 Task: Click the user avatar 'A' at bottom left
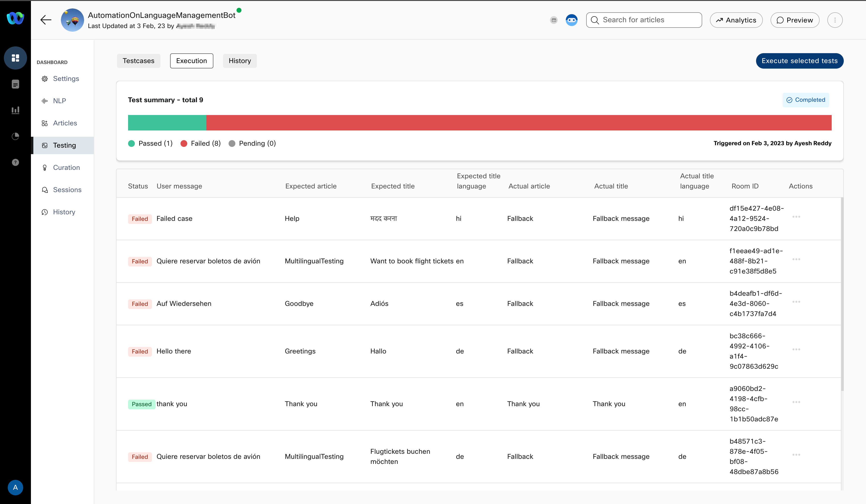click(x=15, y=488)
